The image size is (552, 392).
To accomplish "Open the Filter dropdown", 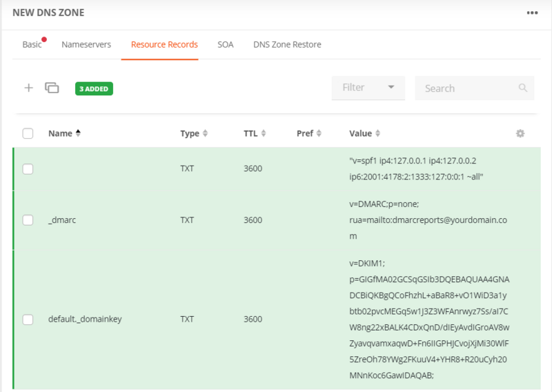I will point(368,88).
